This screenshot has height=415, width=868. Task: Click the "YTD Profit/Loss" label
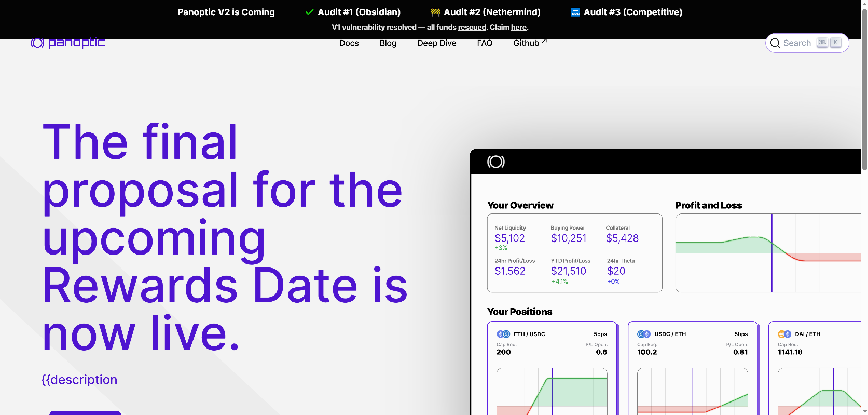[x=571, y=261]
